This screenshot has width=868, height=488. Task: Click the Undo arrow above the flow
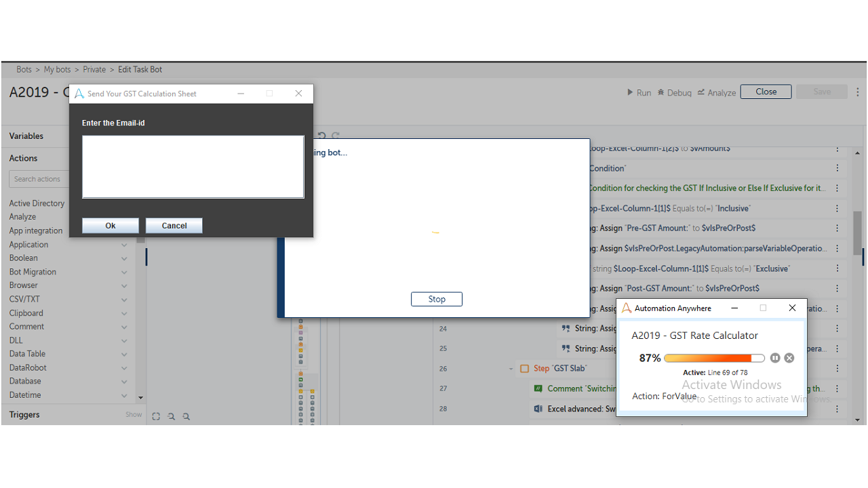pyautogui.click(x=322, y=136)
